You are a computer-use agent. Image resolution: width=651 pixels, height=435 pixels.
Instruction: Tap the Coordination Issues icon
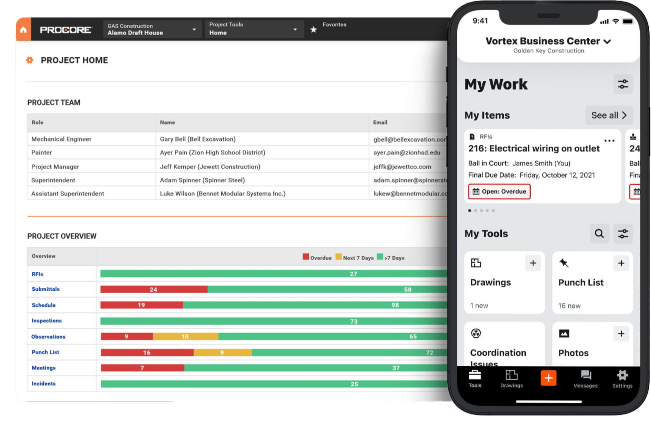point(476,333)
